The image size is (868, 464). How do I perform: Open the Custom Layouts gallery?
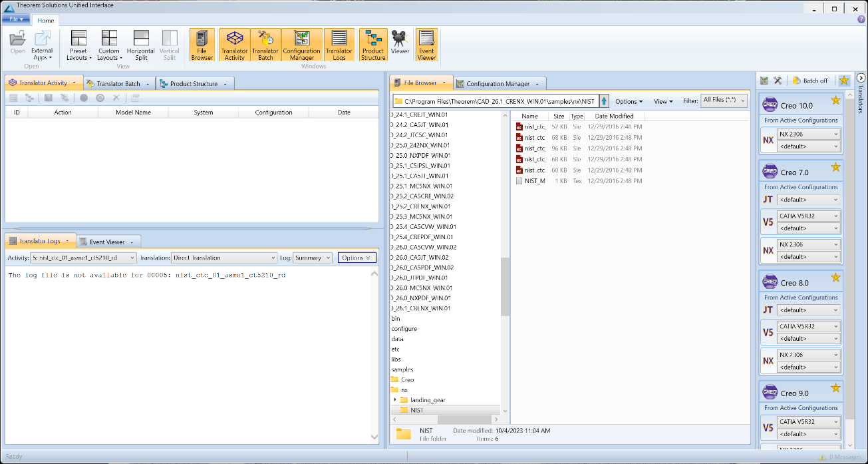[x=109, y=45]
